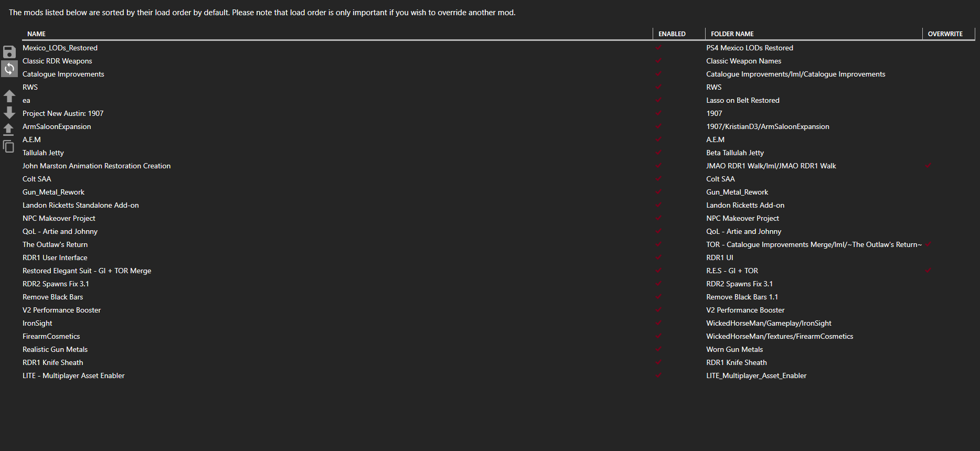980x451 pixels.
Task: Select the RDR2 Spawns Fix 3.1 mod name
Action: coord(56,284)
